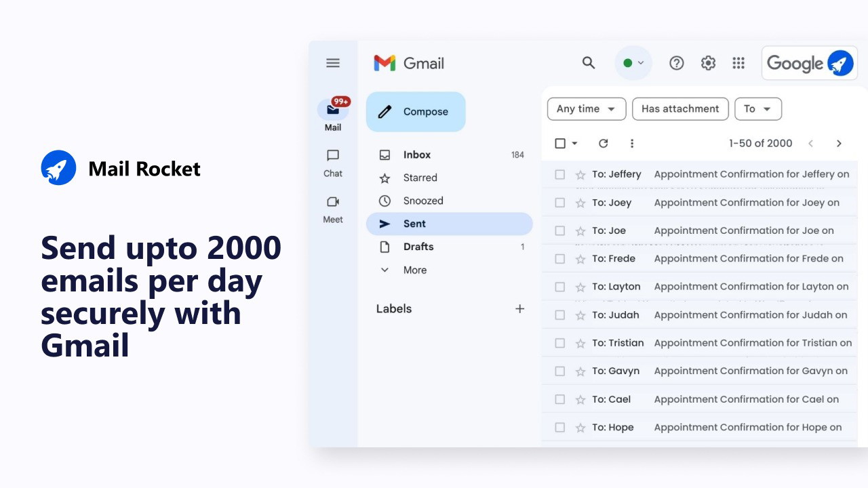The height and width of the screenshot is (488, 868).
Task: Refresh the sent mail list
Action: click(x=603, y=143)
